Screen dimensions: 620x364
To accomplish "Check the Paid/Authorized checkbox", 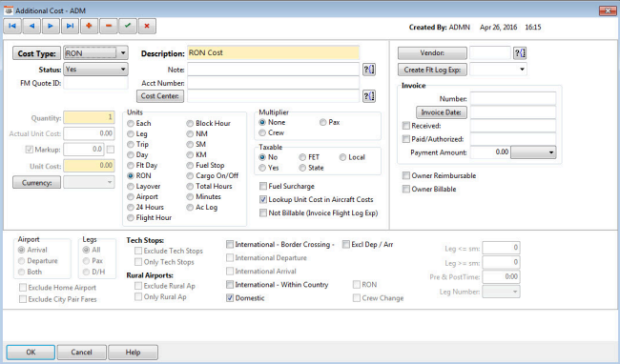I will click(x=405, y=139).
